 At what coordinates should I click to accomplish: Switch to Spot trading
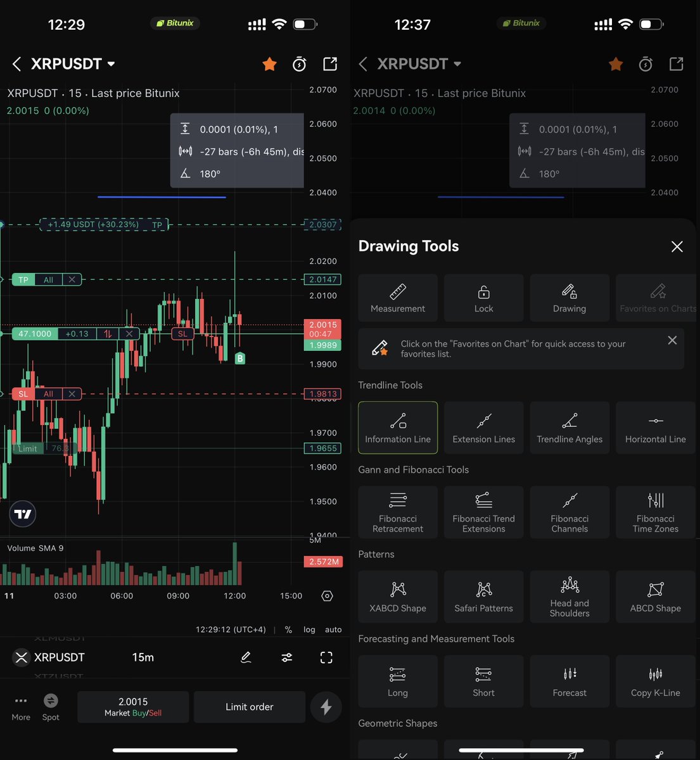click(51, 707)
